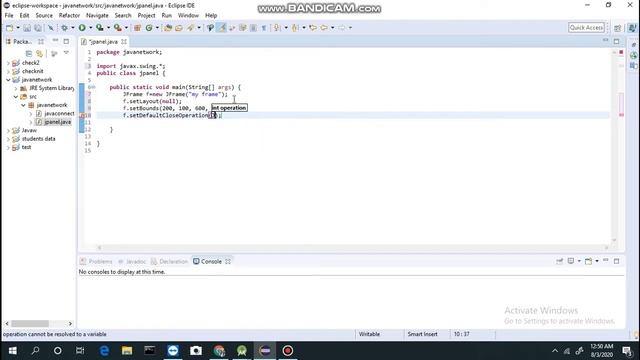Click Collapse All in Package Explorer
Viewport: 640px width, 360px height.
click(x=29, y=53)
